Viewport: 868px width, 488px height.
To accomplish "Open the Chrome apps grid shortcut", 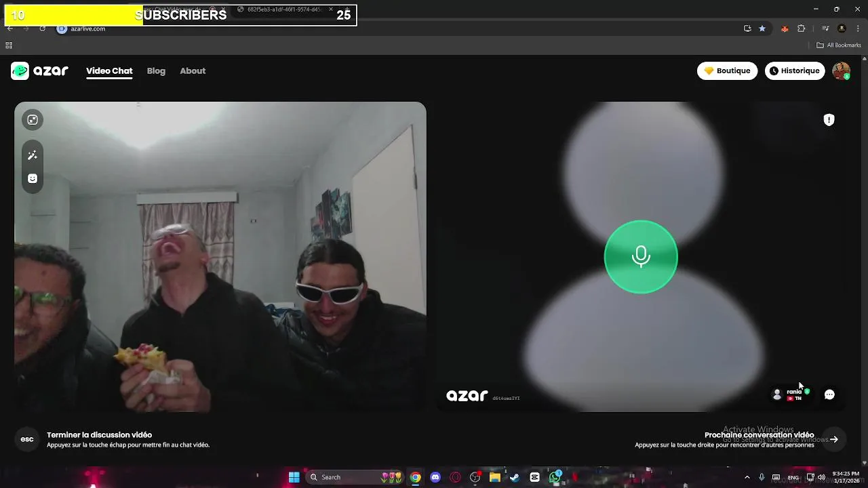I will coord(9,45).
